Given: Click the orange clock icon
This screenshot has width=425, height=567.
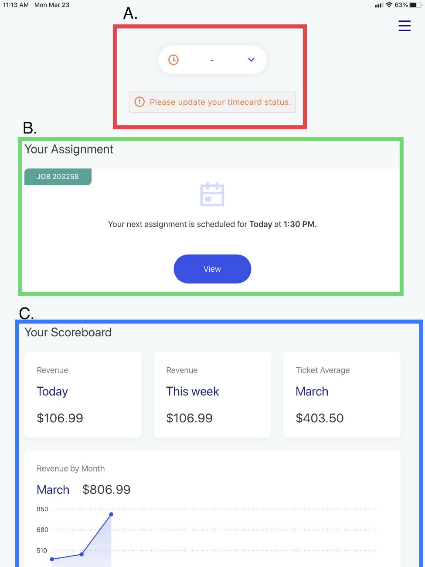Looking at the screenshot, I should pyautogui.click(x=173, y=60).
